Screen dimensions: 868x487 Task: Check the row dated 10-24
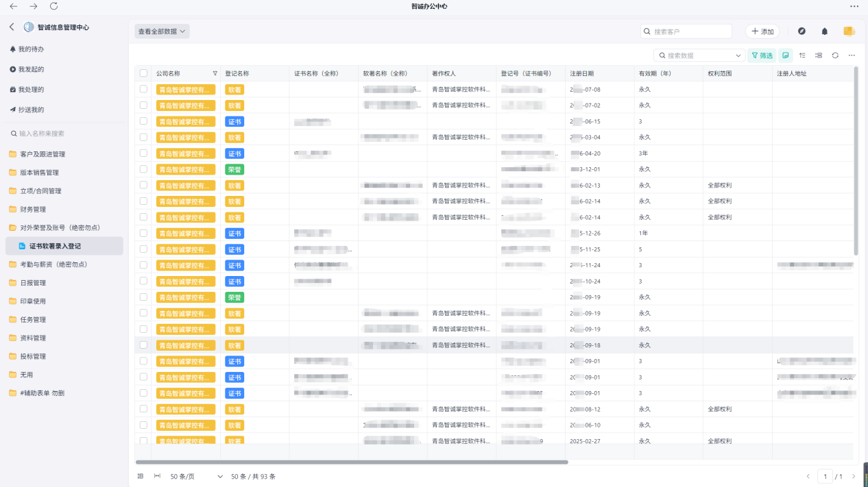point(143,281)
